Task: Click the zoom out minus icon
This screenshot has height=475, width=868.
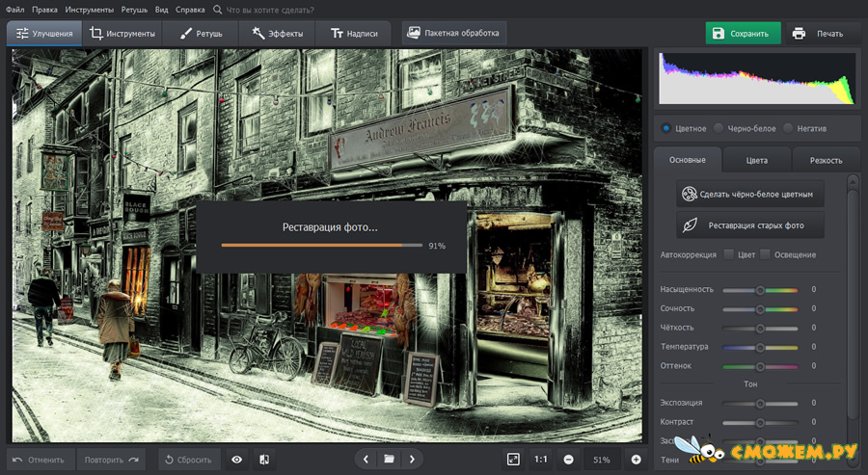Action: click(568, 460)
